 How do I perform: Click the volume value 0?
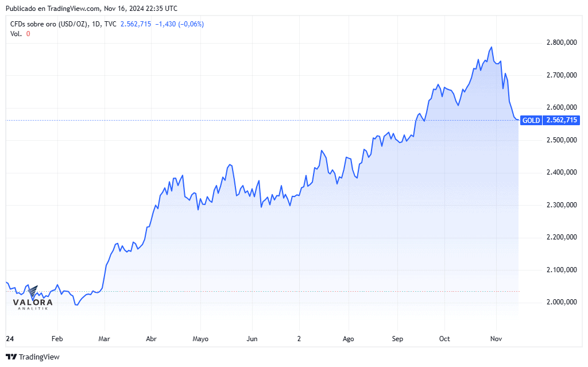coord(28,34)
